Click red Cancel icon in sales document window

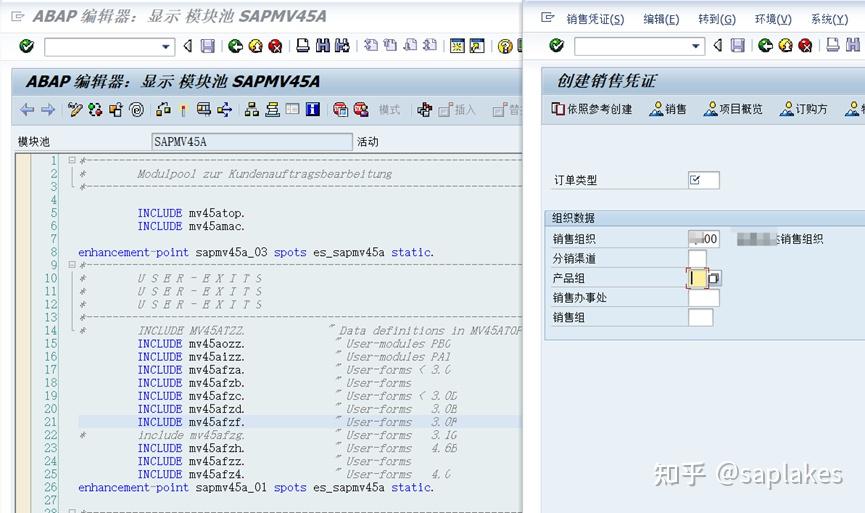(x=805, y=45)
